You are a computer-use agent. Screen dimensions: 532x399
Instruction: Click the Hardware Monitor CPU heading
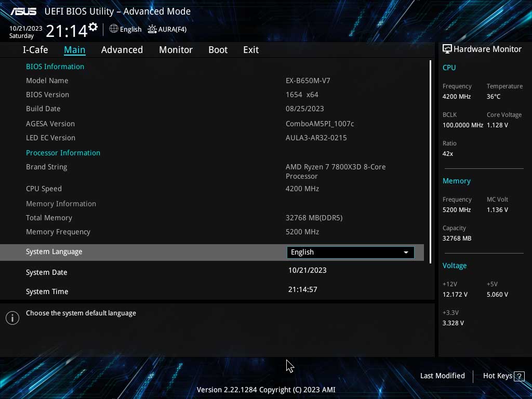click(x=449, y=68)
